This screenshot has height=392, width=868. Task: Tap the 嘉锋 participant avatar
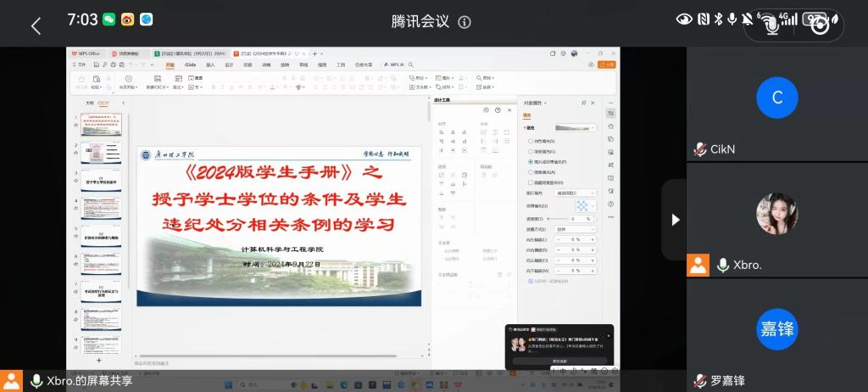tap(776, 329)
